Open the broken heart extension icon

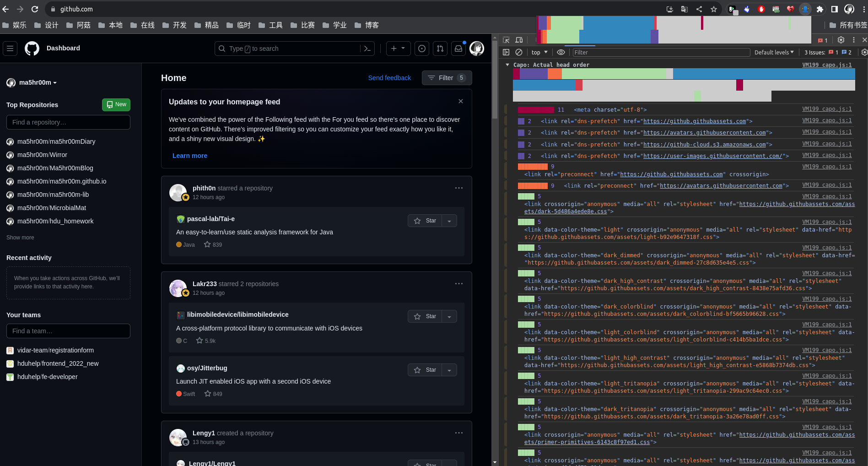[x=791, y=9]
